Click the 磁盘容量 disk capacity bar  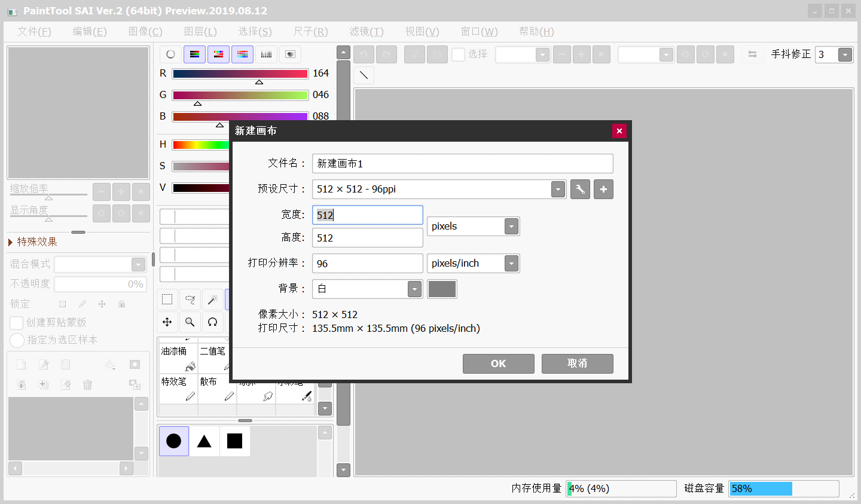coord(784,488)
